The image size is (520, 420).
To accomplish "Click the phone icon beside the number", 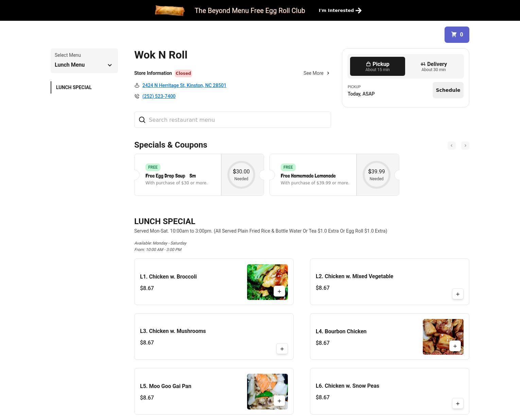I will point(137,96).
